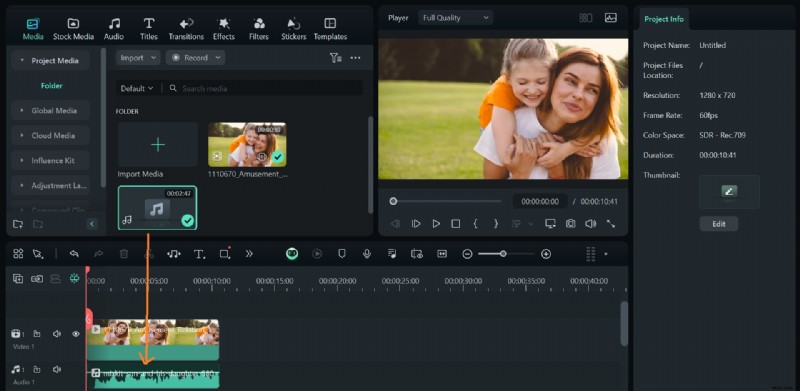This screenshot has height=391, width=800.
Task: Select the Filters tab
Action: coord(259,29)
